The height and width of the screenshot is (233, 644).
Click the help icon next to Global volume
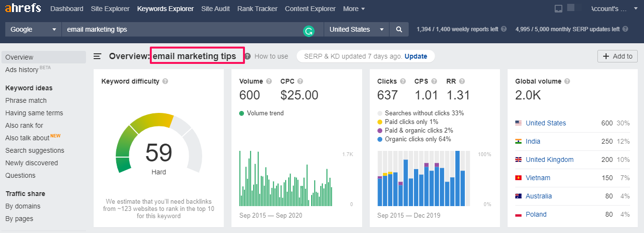point(567,81)
